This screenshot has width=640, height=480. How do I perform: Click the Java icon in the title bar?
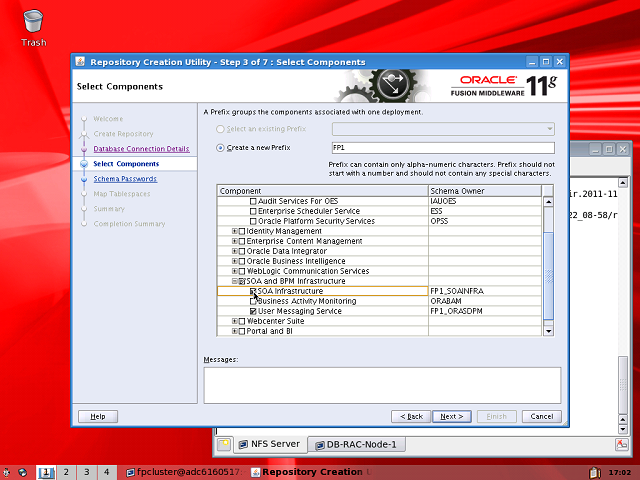[x=80, y=62]
